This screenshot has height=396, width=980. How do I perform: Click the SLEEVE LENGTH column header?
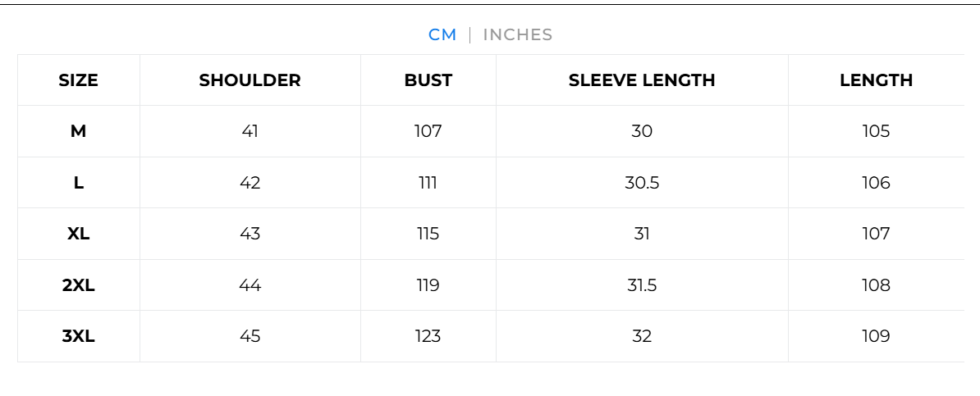point(642,80)
